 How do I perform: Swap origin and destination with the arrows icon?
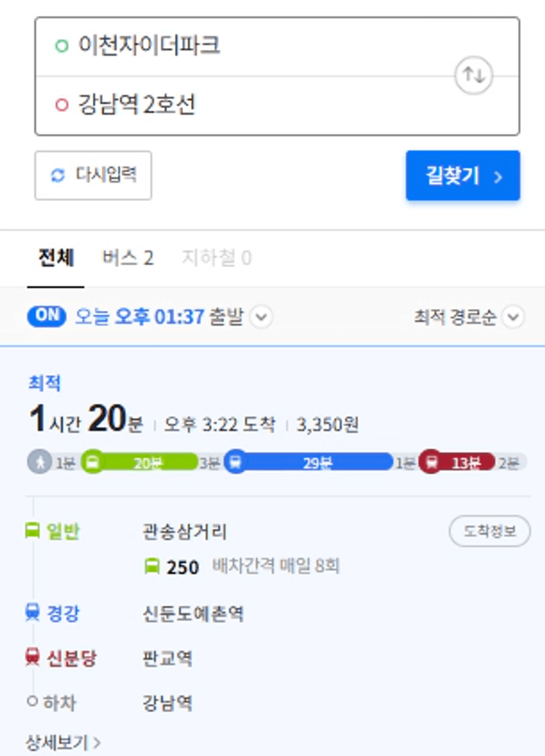tap(474, 76)
